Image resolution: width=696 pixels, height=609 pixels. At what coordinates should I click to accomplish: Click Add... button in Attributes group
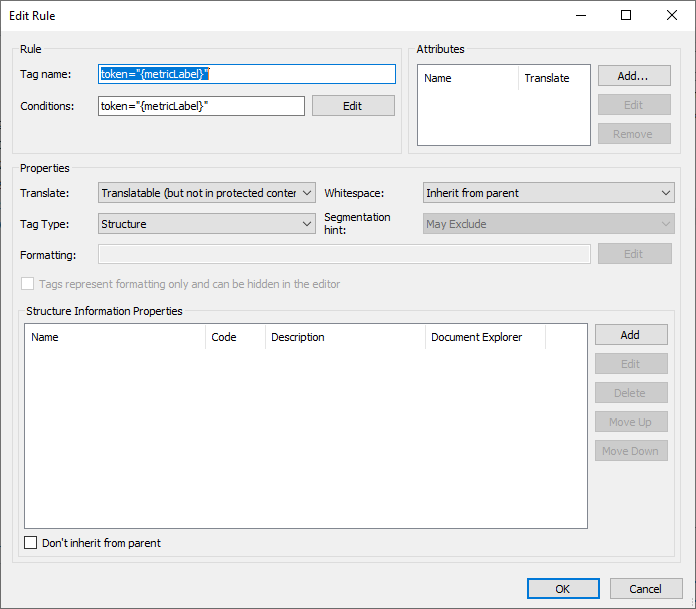[x=634, y=76]
